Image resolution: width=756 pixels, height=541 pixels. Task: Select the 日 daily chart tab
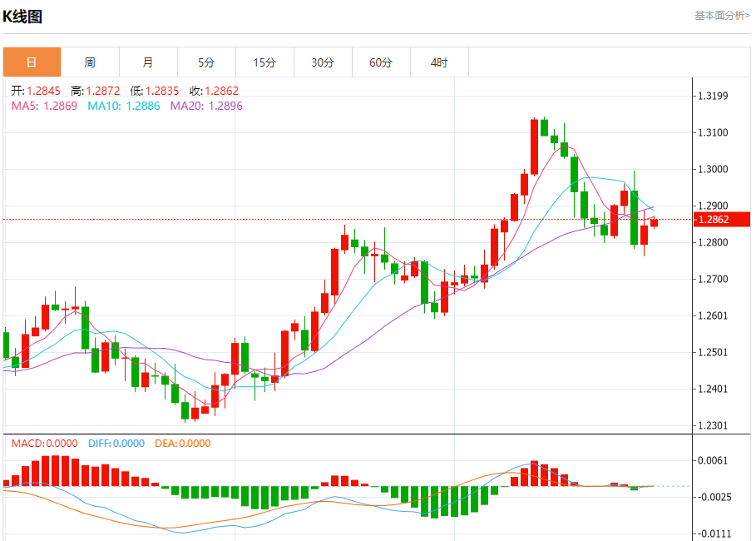[32, 62]
